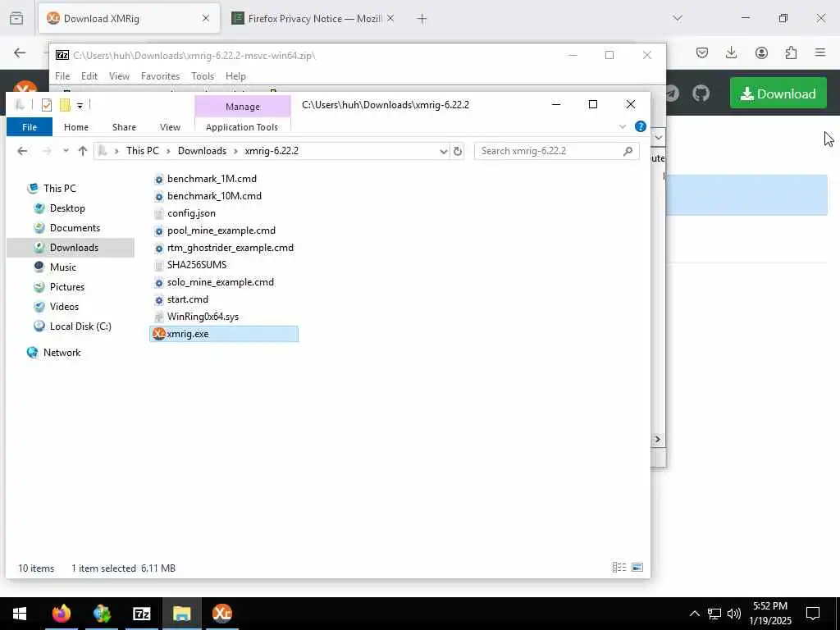Go up one folder level
840x630 pixels.
tap(83, 151)
